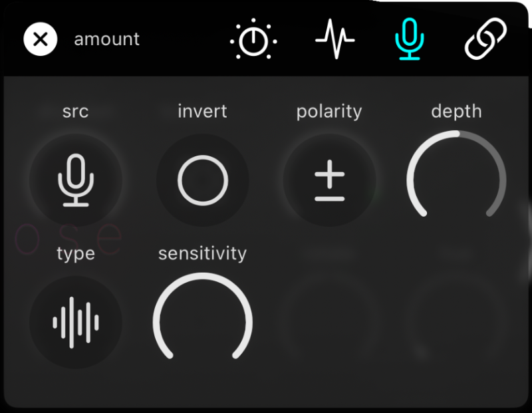This screenshot has width=532, height=413.
Task: Click the waveform icon under type
Action: pyautogui.click(x=76, y=322)
